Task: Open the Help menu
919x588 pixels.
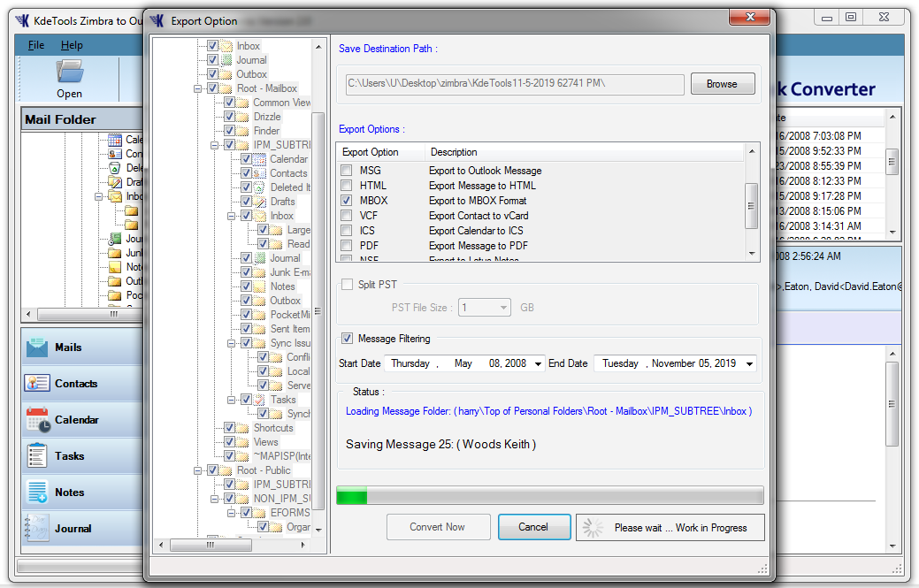Action: point(72,45)
